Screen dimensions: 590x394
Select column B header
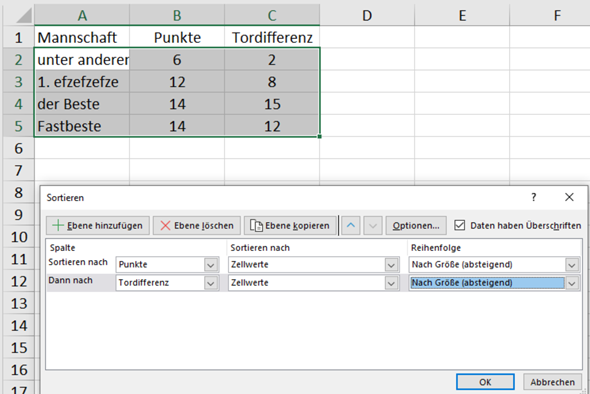pos(177,15)
